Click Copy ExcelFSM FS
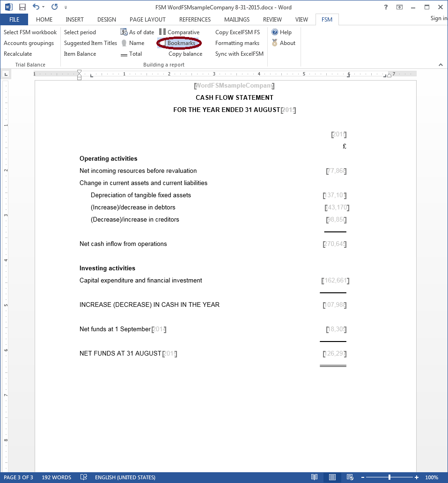Viewport: 448px width, 483px height. [237, 32]
